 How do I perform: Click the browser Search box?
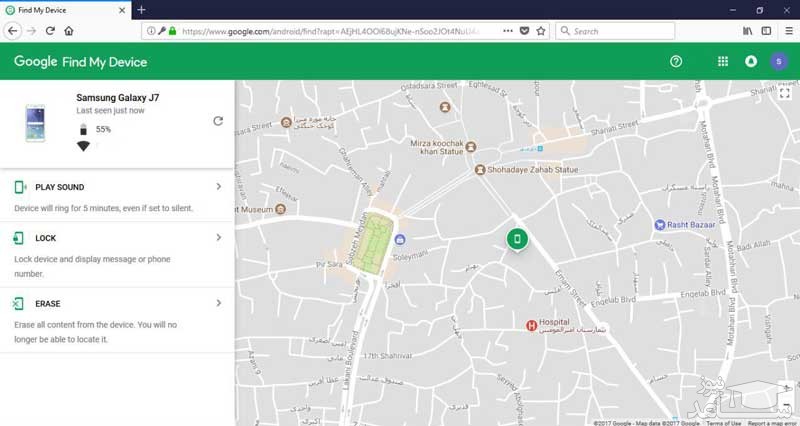tap(615, 31)
